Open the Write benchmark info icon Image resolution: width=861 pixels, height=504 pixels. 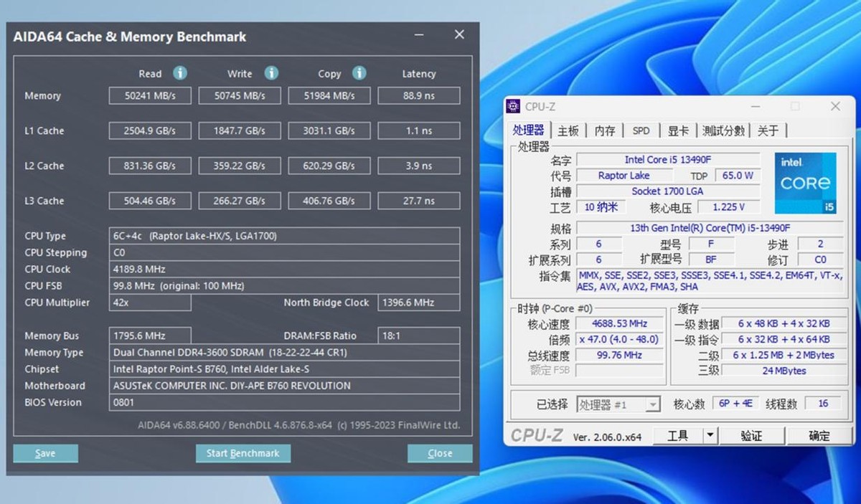pos(271,73)
